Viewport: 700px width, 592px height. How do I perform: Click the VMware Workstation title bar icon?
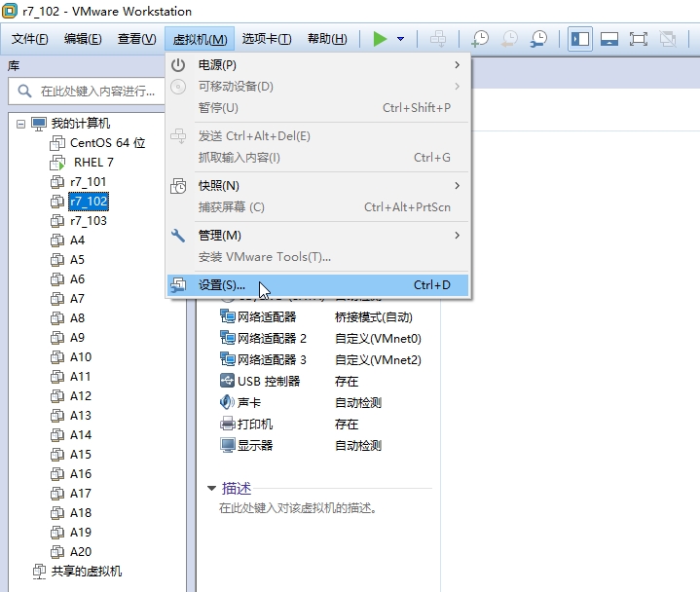click(10, 11)
